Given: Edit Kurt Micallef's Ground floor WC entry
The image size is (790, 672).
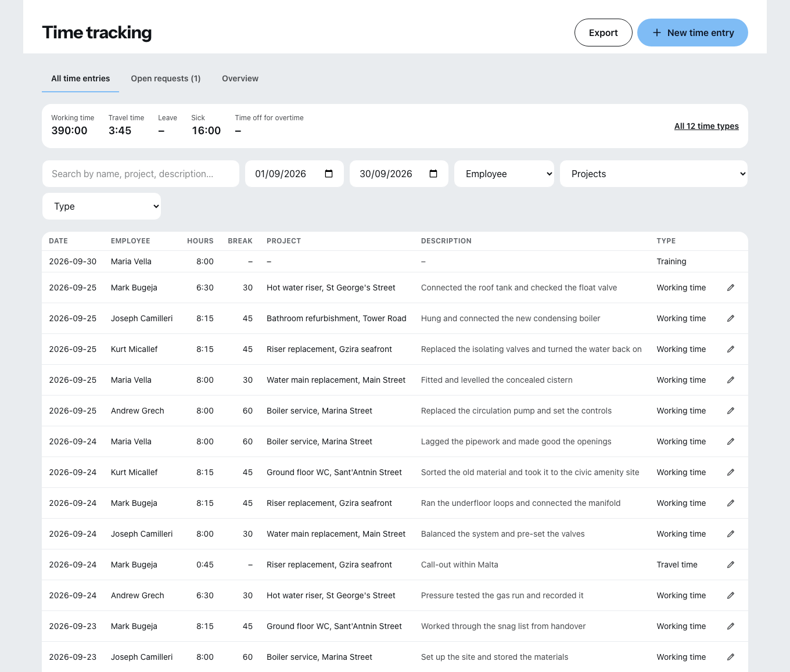Looking at the screenshot, I should click(731, 472).
